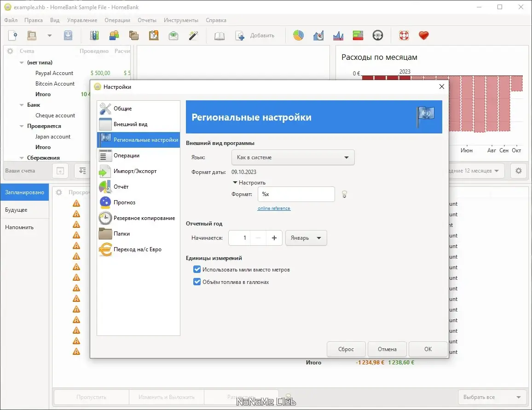Click the date Формат input field

point(296,194)
